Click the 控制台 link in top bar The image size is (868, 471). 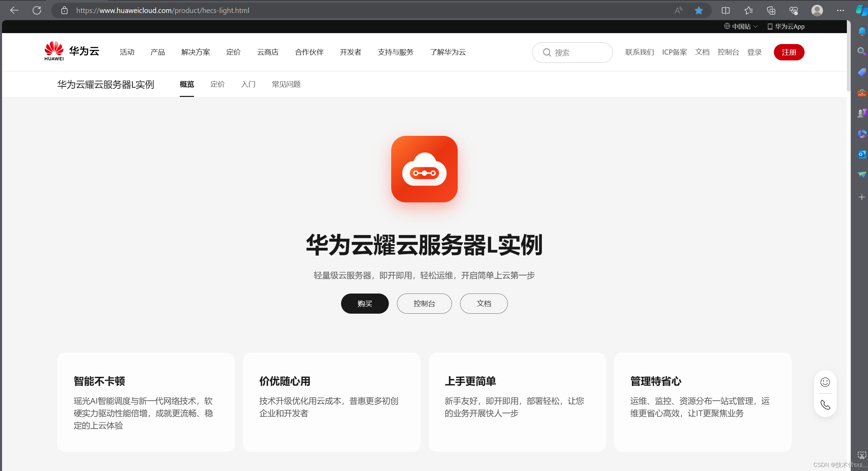[x=728, y=52]
